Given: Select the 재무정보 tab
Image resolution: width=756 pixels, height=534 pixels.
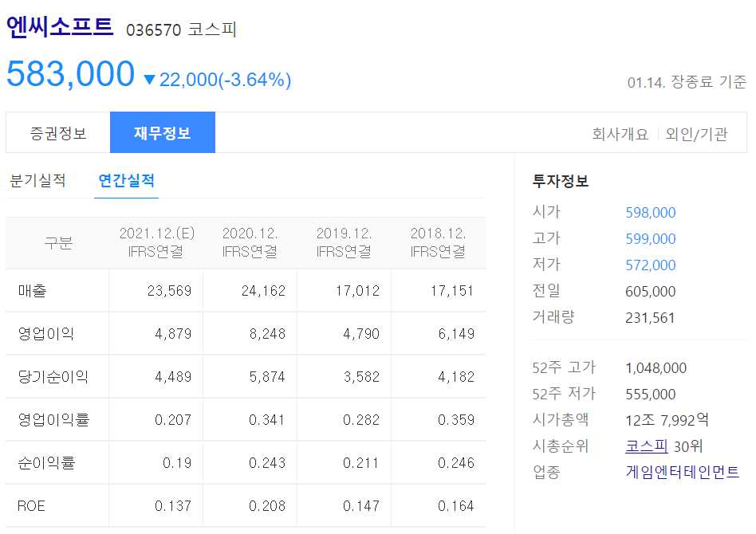Looking at the screenshot, I should pyautogui.click(x=163, y=132).
